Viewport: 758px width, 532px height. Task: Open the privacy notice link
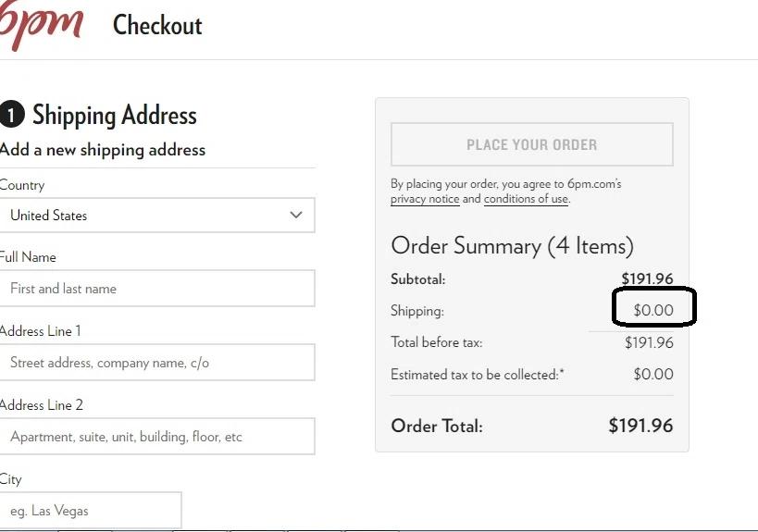click(425, 199)
